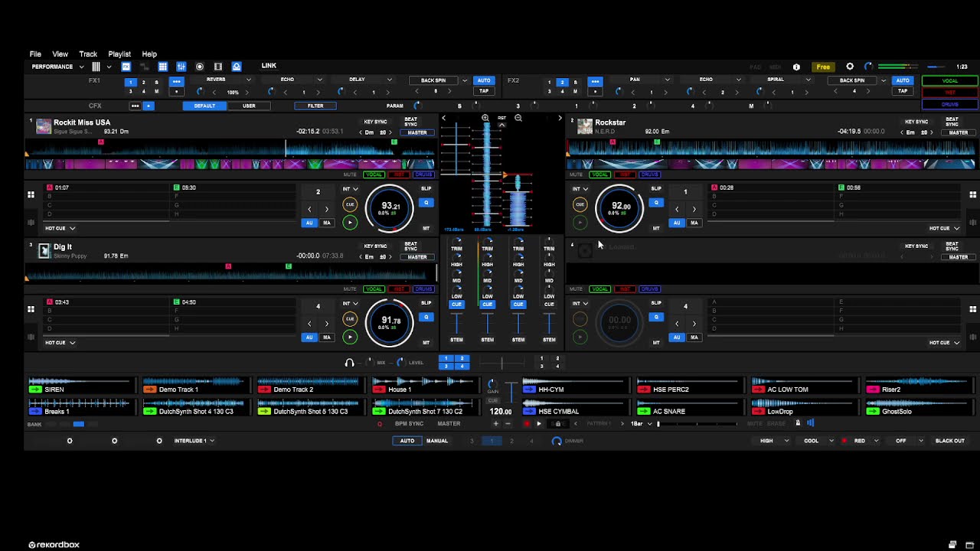980x551 pixels.
Task: Enable AUTO beat mode in FX1
Action: [484, 80]
